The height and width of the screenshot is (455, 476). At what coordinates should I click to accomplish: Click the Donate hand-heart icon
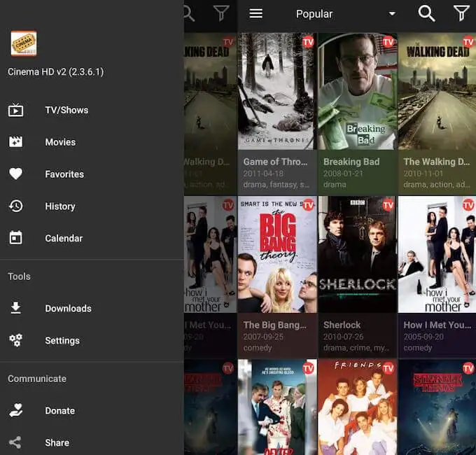16,410
